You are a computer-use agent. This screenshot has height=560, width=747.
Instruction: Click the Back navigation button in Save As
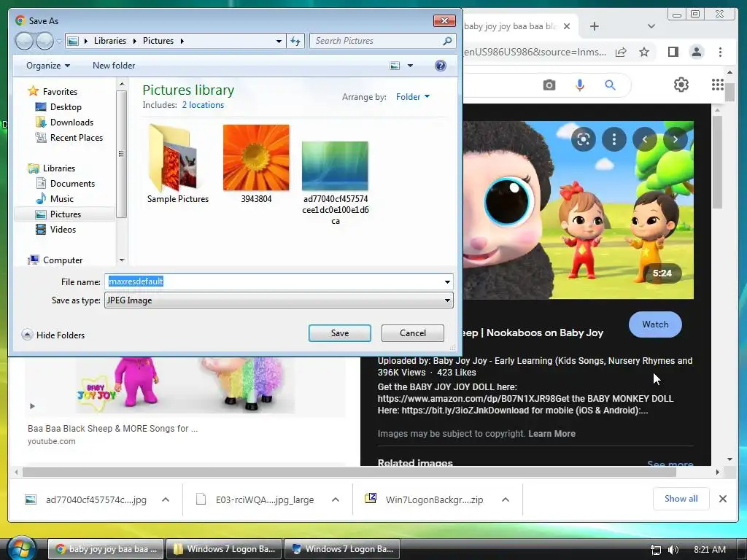(x=24, y=41)
